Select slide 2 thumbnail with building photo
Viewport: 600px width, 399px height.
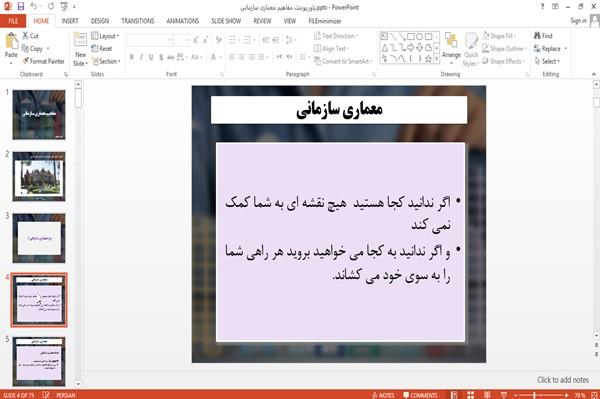pos(39,176)
